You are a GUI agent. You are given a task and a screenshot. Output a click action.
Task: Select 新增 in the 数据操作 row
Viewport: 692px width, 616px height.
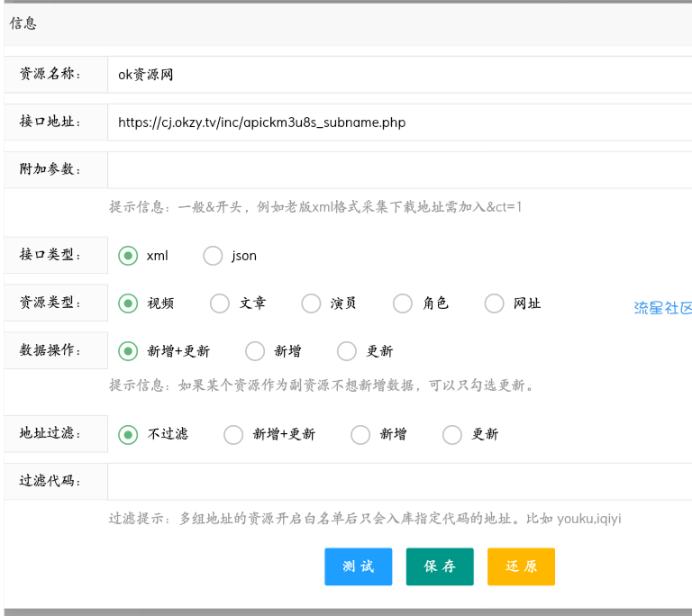[255, 351]
